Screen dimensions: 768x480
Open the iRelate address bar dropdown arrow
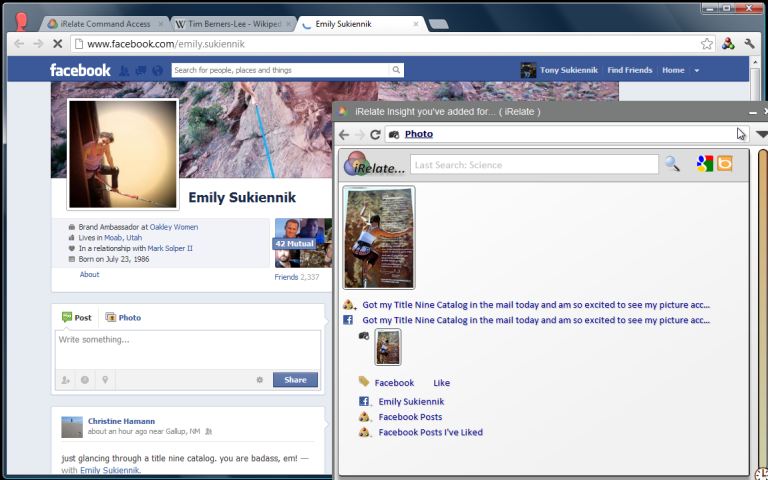(761, 134)
